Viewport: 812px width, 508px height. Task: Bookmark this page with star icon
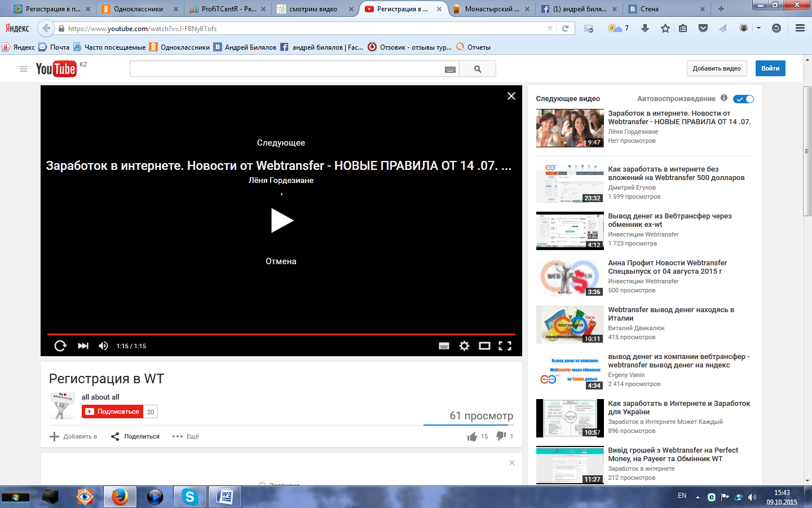point(665,28)
